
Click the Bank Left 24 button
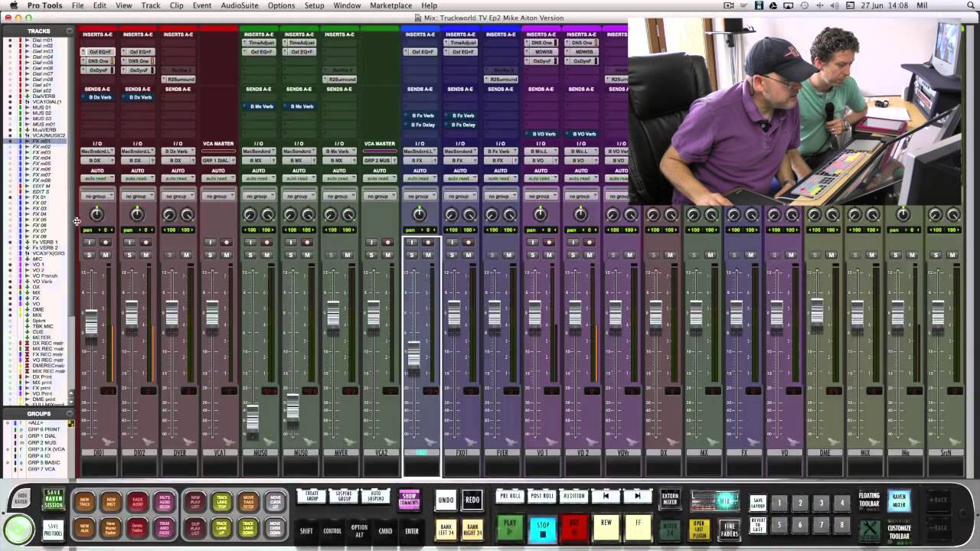pyautogui.click(x=446, y=528)
